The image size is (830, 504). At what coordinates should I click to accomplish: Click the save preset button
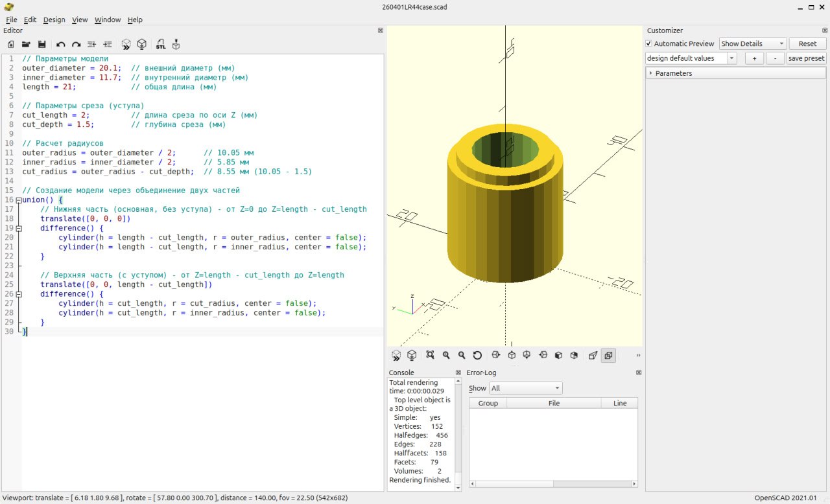point(806,58)
